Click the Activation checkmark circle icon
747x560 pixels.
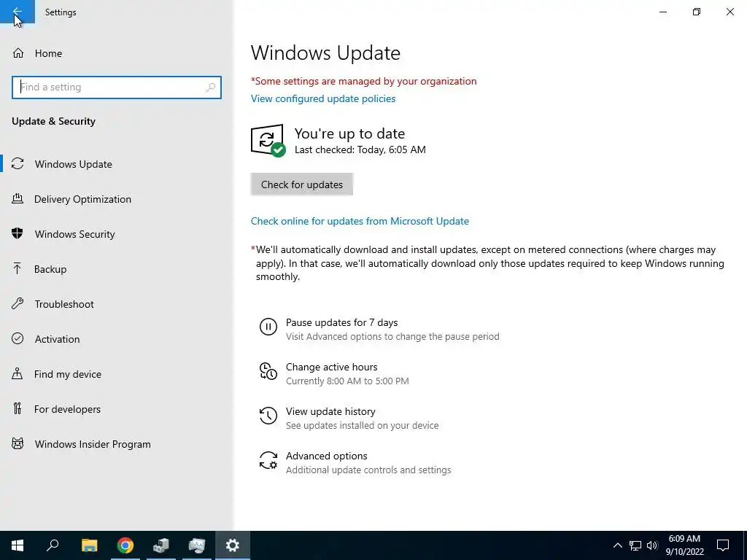pyautogui.click(x=18, y=338)
